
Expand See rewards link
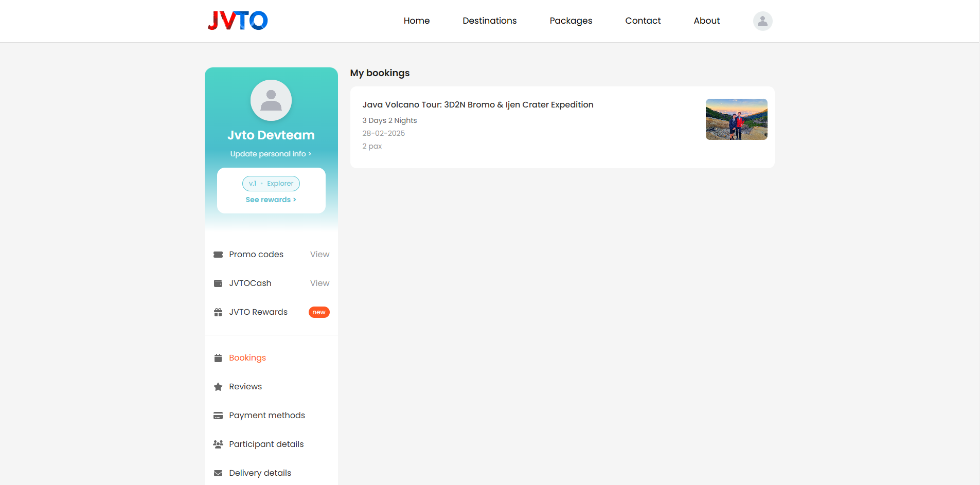click(x=271, y=200)
